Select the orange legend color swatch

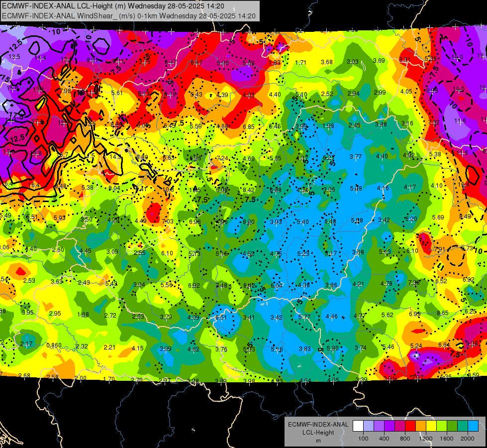pyautogui.click(x=421, y=426)
